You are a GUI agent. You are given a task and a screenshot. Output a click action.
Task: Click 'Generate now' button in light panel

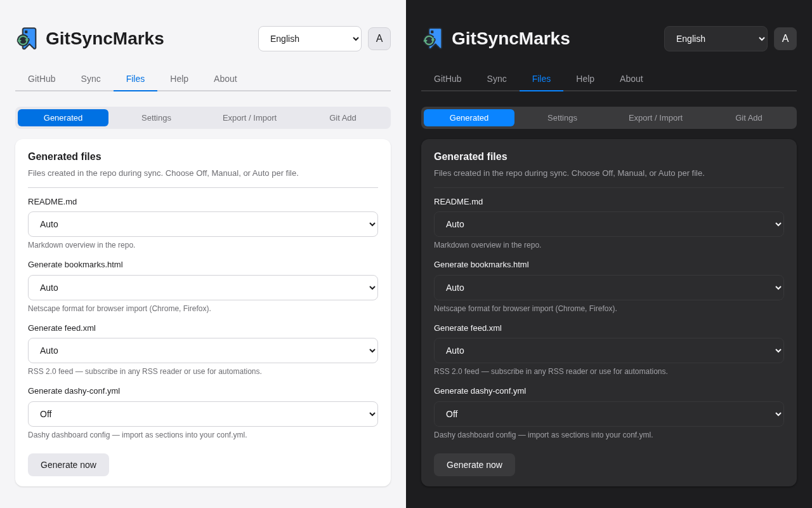69,465
